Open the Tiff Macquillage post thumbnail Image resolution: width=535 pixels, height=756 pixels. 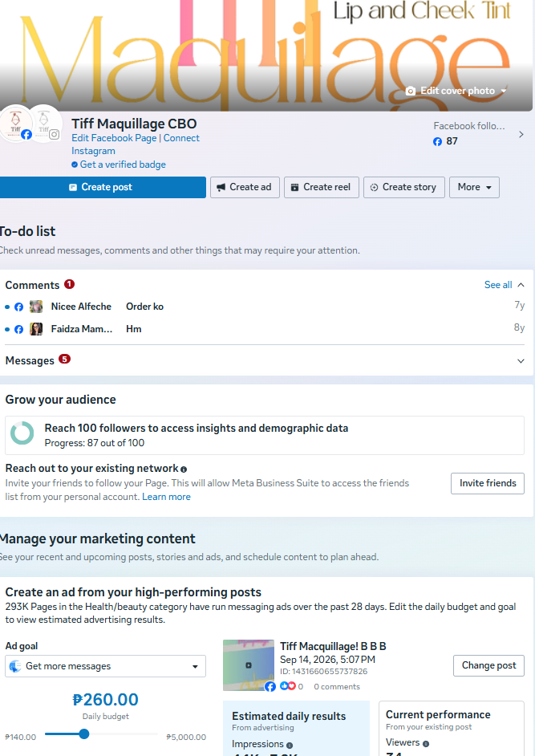coord(249,665)
